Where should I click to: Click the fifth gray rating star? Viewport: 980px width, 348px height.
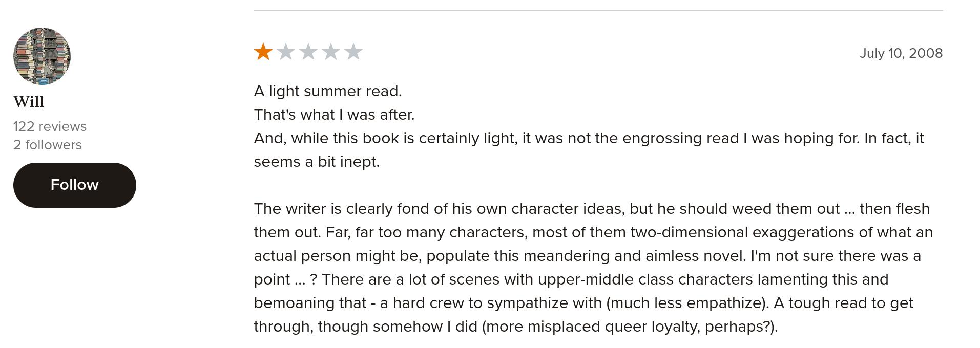coord(353,52)
